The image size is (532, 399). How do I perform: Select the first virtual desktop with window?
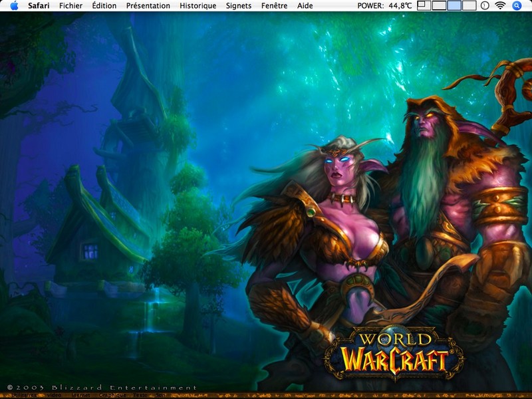click(424, 6)
